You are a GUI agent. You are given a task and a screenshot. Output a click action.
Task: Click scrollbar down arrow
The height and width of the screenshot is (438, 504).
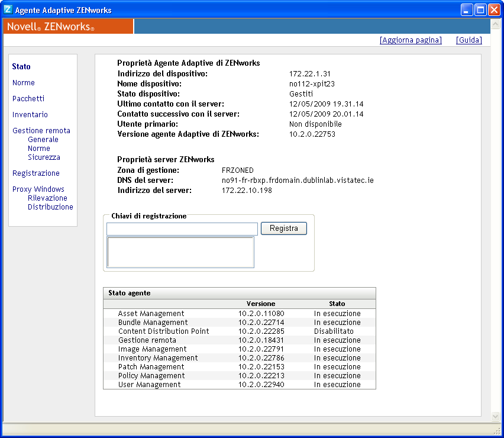coord(495,417)
